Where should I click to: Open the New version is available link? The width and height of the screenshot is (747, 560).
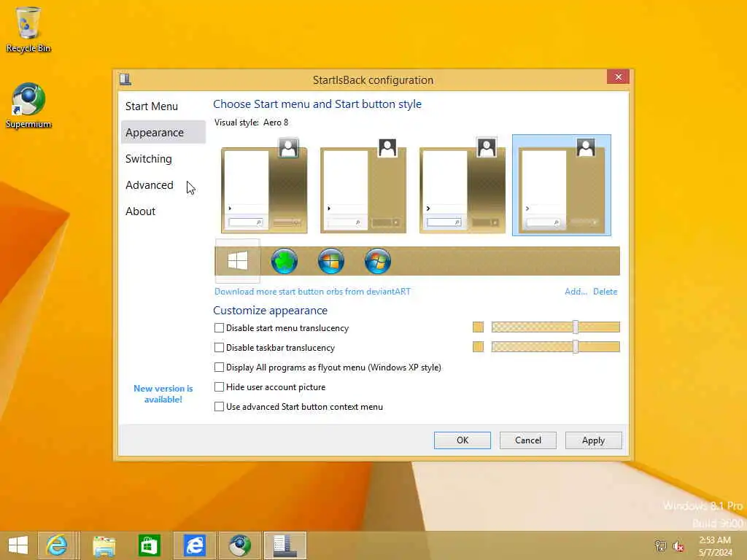(x=163, y=394)
